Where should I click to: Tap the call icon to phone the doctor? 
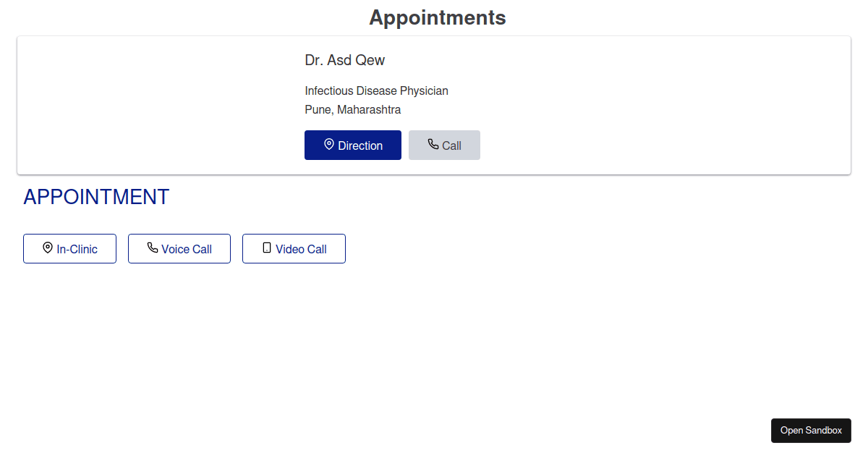[444, 145]
